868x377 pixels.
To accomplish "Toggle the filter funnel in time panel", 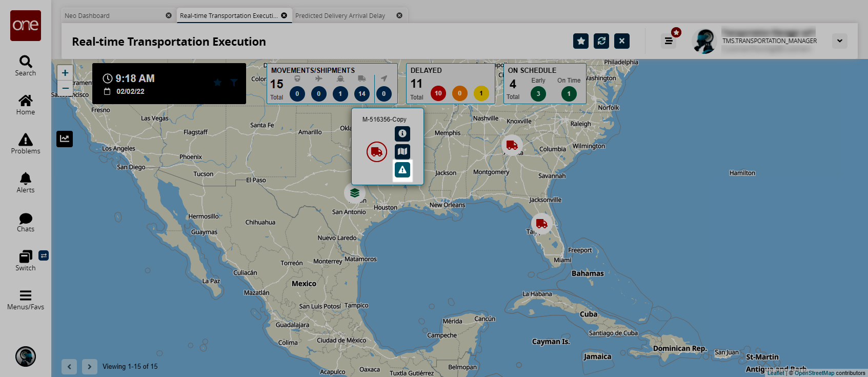I will pyautogui.click(x=234, y=82).
